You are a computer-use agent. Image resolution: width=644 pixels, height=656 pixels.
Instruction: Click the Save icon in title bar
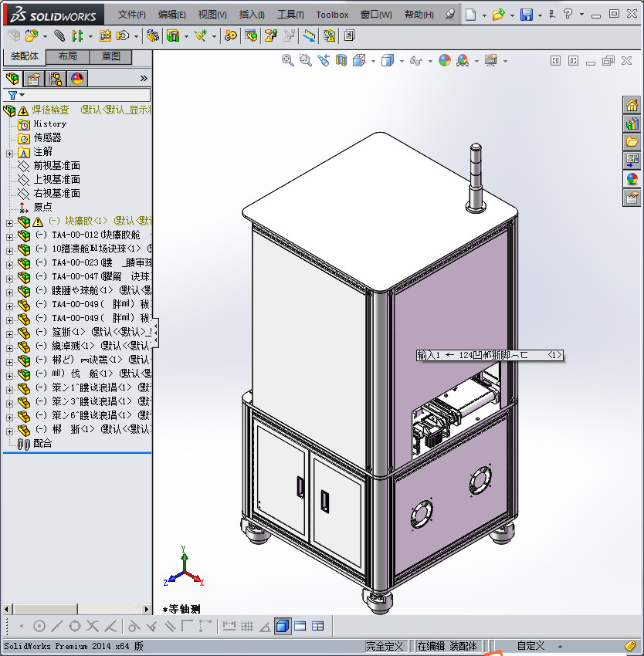[527, 15]
